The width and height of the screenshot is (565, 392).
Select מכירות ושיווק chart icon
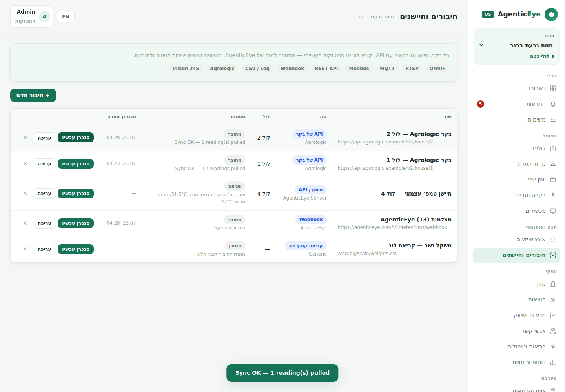(x=553, y=316)
